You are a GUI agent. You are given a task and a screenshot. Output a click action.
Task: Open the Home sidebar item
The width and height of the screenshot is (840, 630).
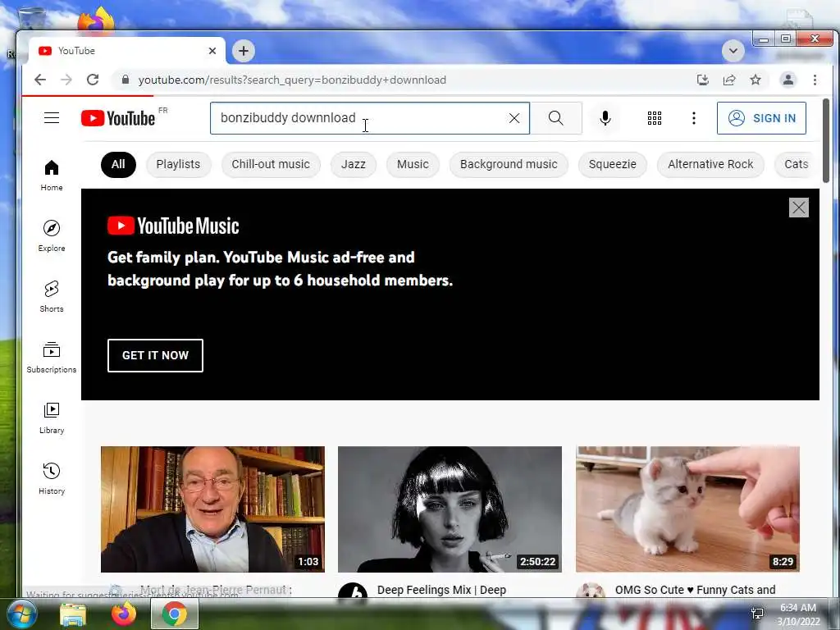click(x=52, y=176)
